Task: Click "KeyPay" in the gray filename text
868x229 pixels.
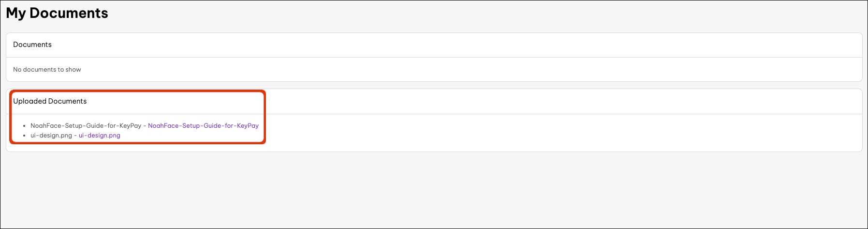Action: (x=130, y=125)
